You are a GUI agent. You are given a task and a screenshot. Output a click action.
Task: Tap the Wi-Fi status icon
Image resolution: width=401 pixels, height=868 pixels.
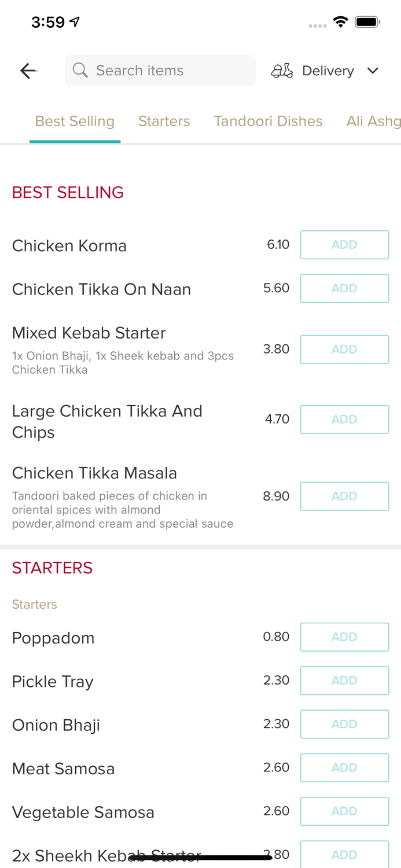[x=340, y=22]
